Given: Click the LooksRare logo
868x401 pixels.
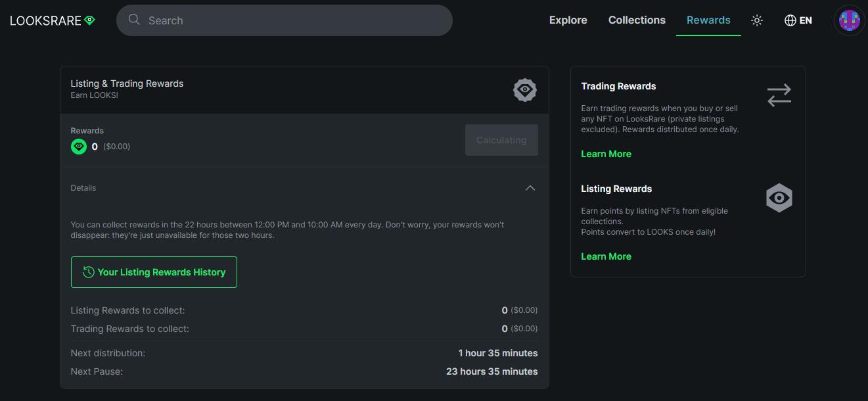Looking at the screenshot, I should point(53,20).
